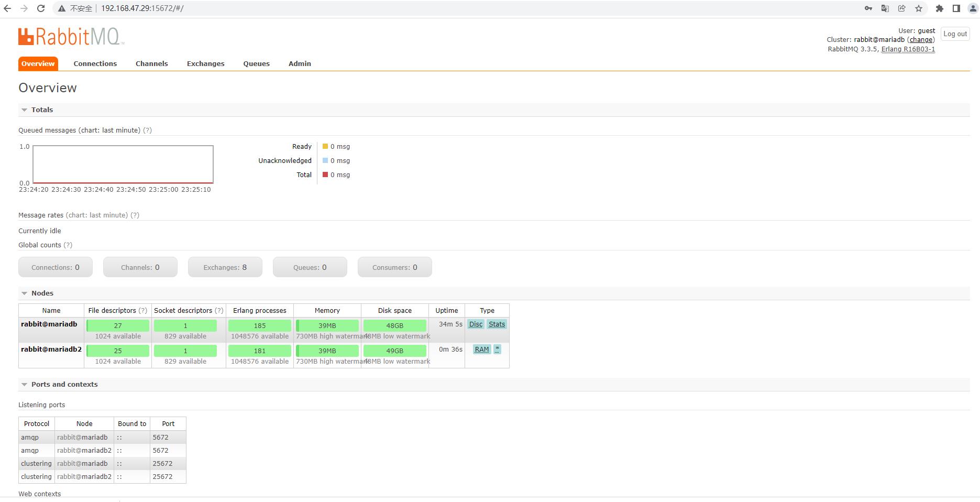This screenshot has height=502, width=980.
Task: Open help for File descriptors column
Action: coord(143,311)
